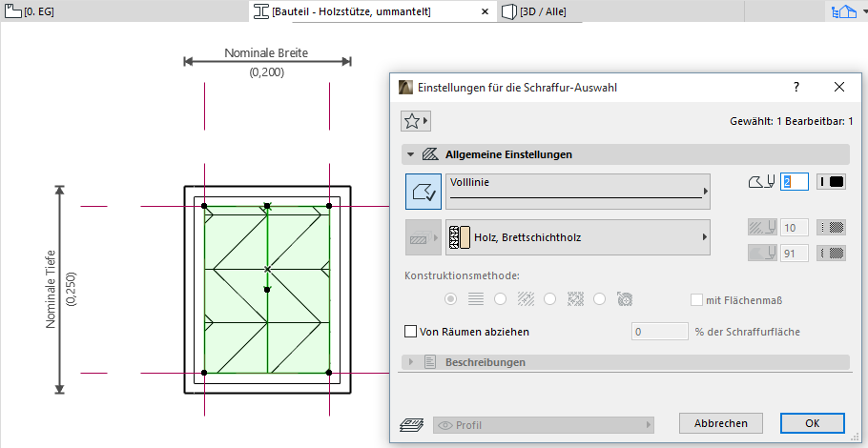
Task: Click the Abbrechen button
Action: [721, 423]
